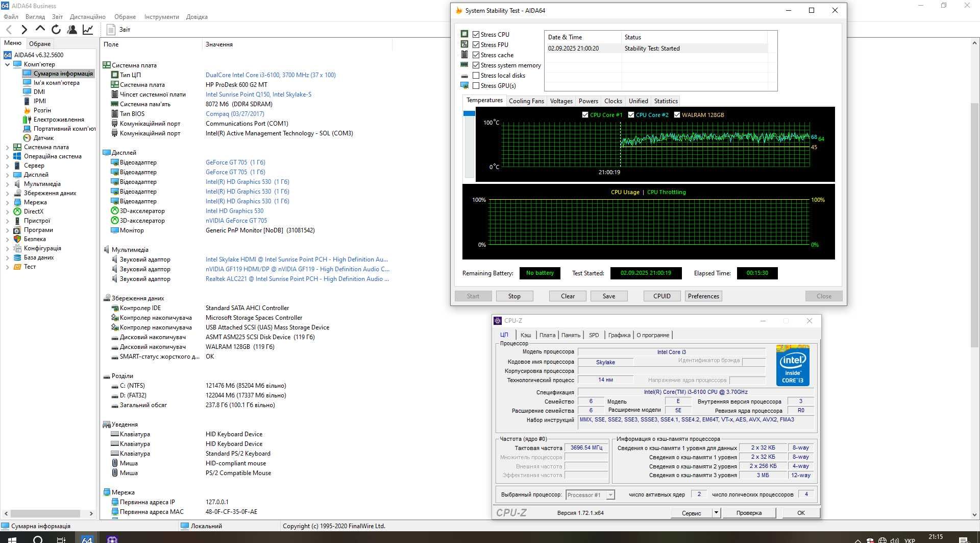This screenshot has height=543, width=980.
Task: Stop the stability test
Action: 514,296
